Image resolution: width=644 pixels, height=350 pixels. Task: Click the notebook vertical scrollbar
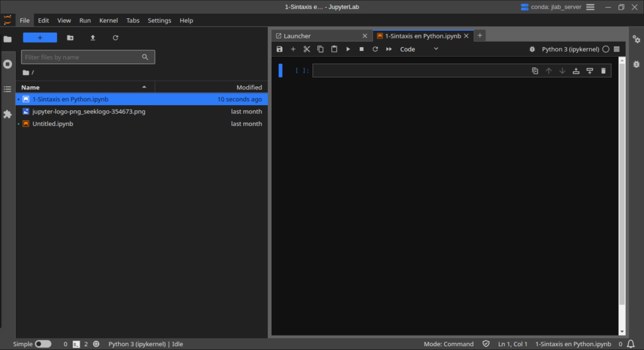(x=622, y=189)
